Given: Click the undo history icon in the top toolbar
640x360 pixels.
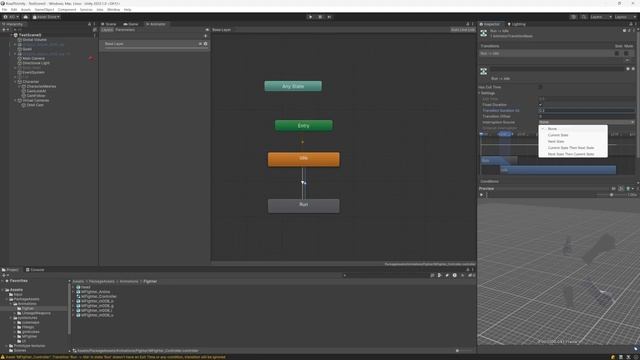Looking at the screenshot, I should [574, 17].
